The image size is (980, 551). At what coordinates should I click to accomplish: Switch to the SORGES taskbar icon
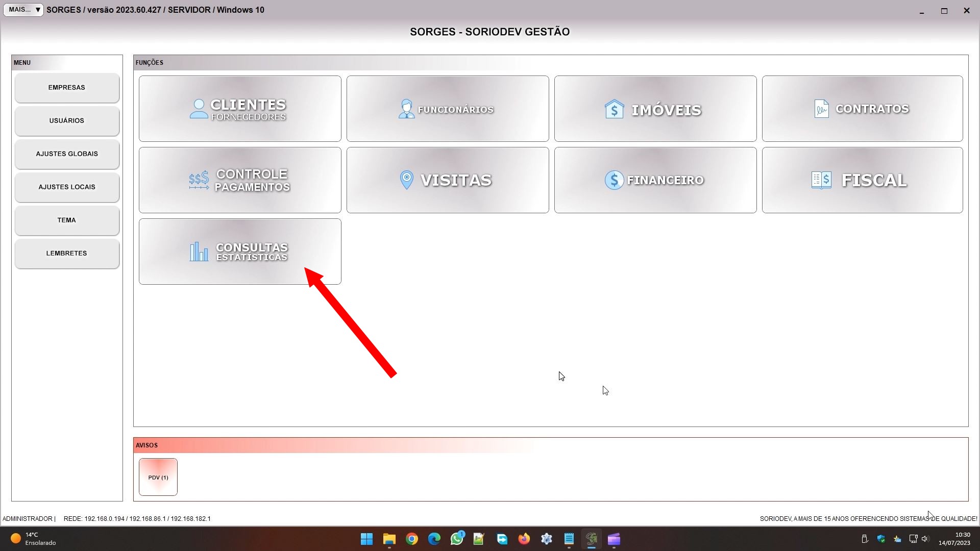tap(591, 539)
